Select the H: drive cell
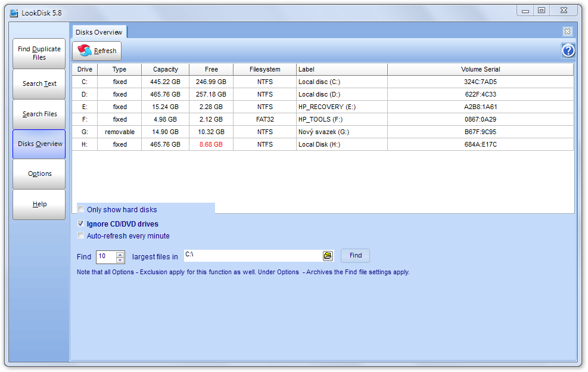 (x=85, y=144)
